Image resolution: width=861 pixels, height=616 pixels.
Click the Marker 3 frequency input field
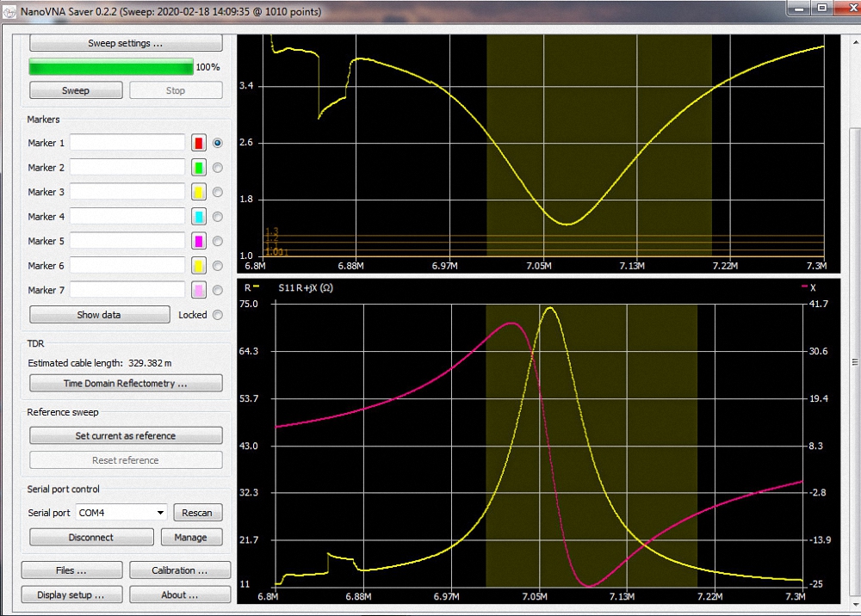pos(127,192)
